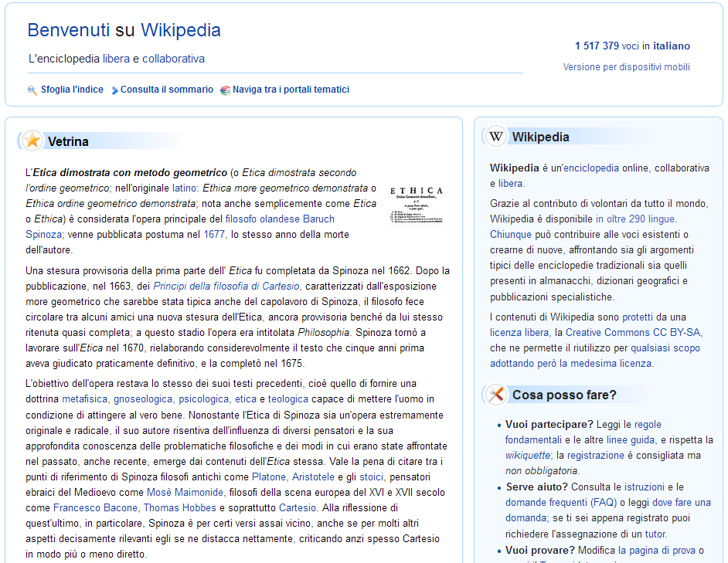Open the Thomas Hobbes link

179,507
